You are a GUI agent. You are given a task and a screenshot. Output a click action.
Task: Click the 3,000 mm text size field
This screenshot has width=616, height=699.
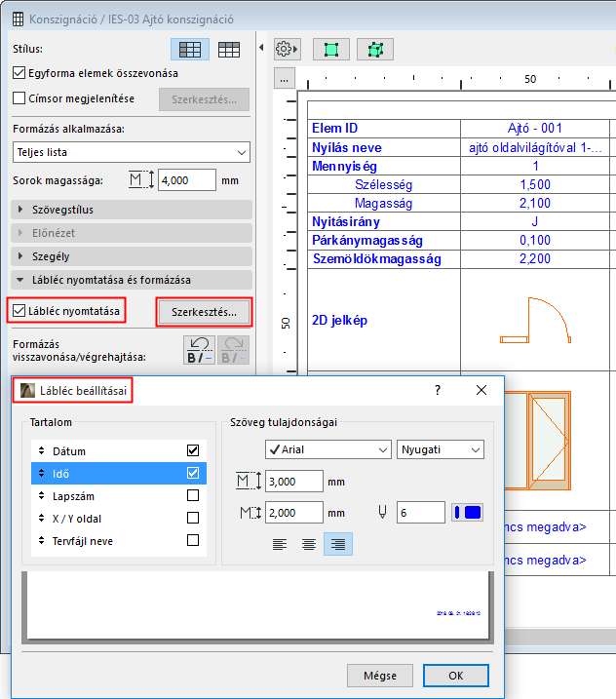[294, 482]
